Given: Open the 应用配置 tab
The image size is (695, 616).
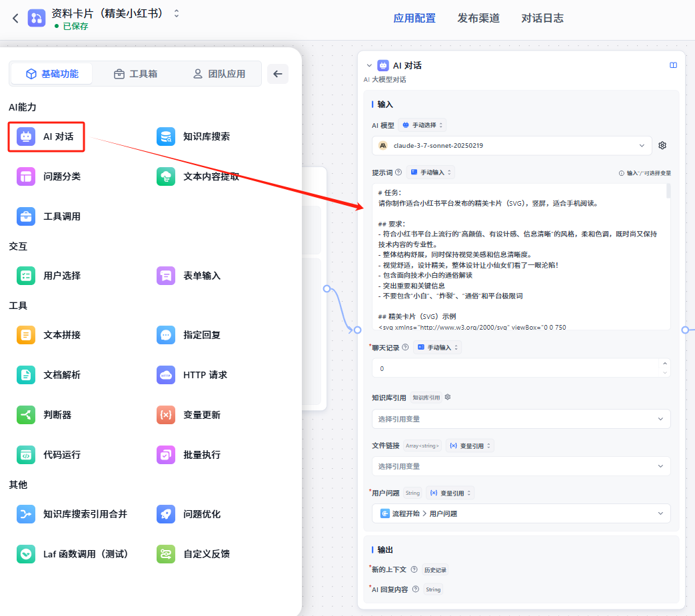Looking at the screenshot, I should pos(414,18).
